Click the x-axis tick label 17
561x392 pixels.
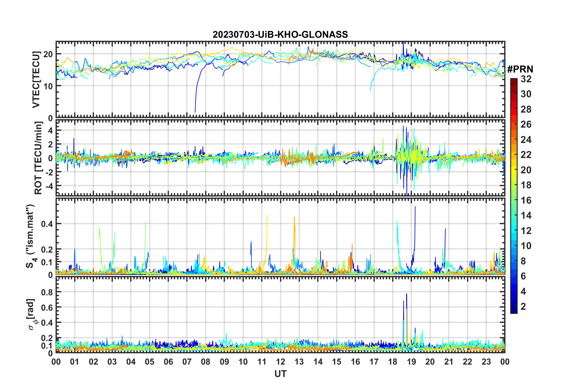pyautogui.click(x=374, y=362)
